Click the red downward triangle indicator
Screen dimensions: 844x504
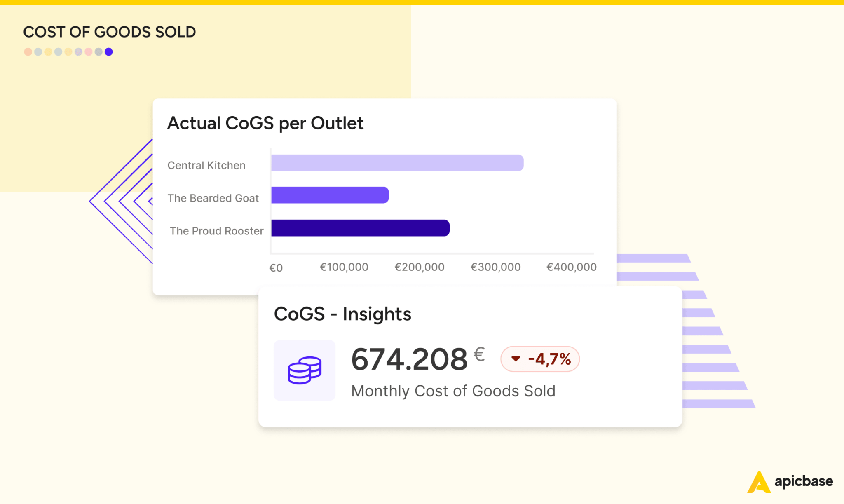516,359
